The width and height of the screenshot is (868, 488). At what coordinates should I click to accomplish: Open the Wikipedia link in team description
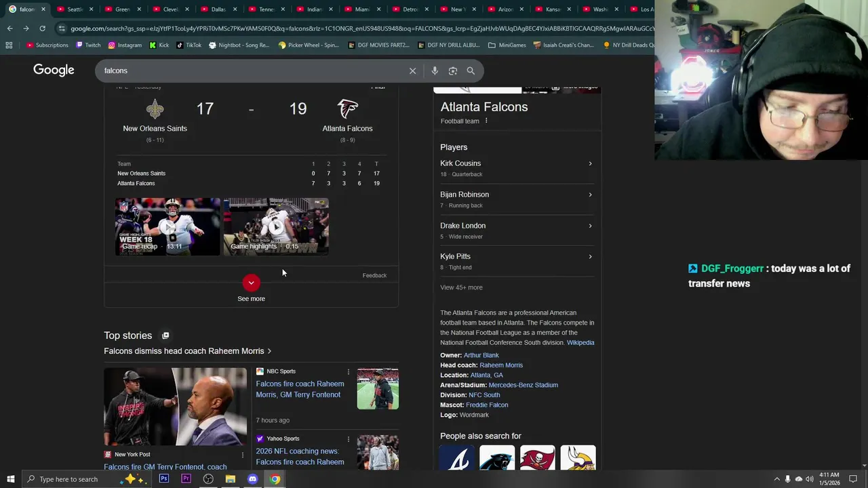pyautogui.click(x=580, y=343)
